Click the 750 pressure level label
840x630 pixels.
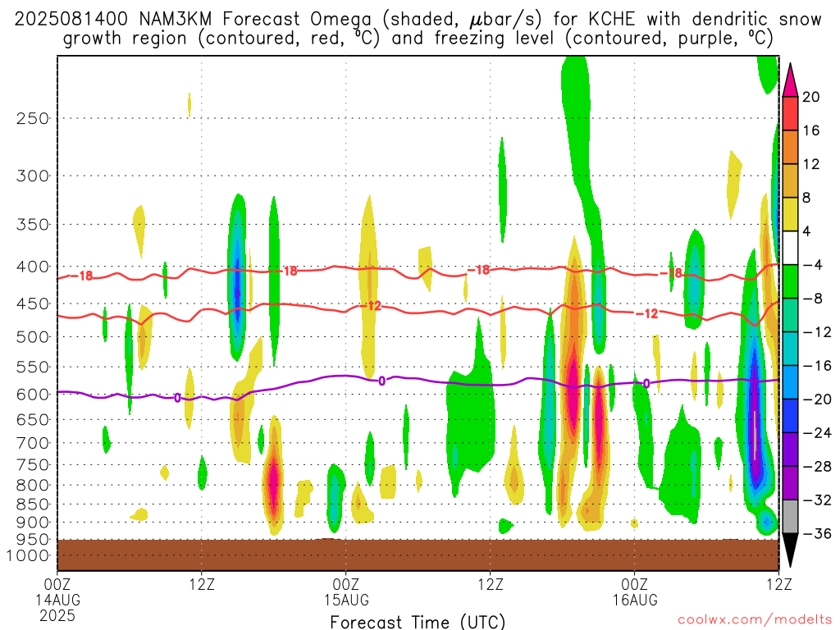33,465
